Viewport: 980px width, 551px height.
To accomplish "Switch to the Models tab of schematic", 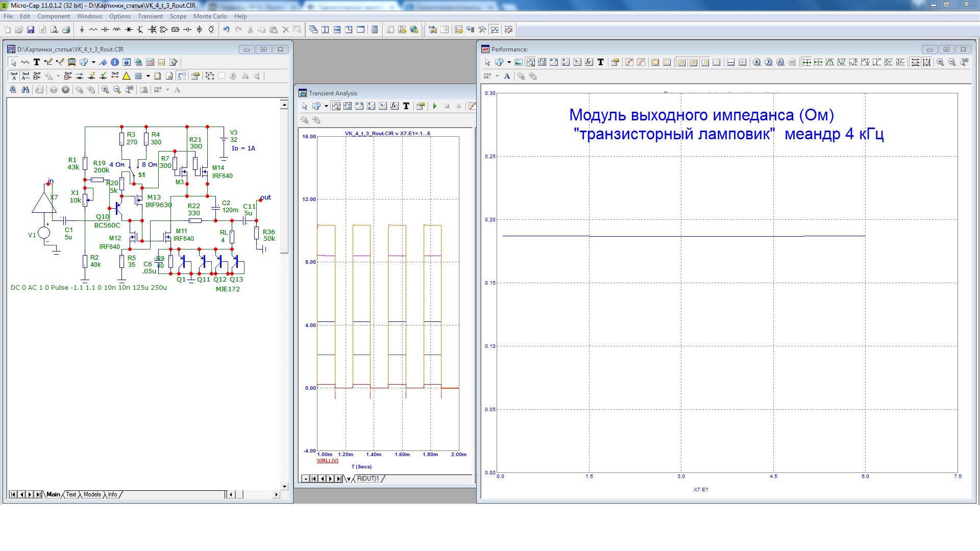I will [x=92, y=494].
